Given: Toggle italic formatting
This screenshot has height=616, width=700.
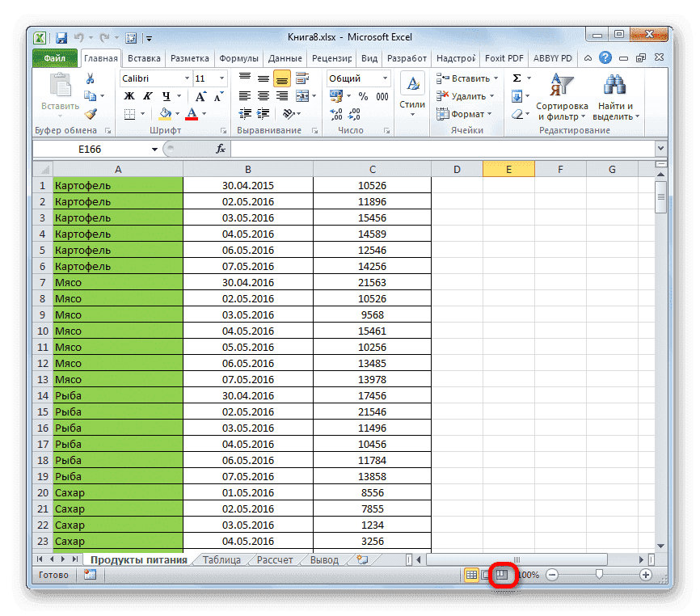Looking at the screenshot, I should (146, 96).
